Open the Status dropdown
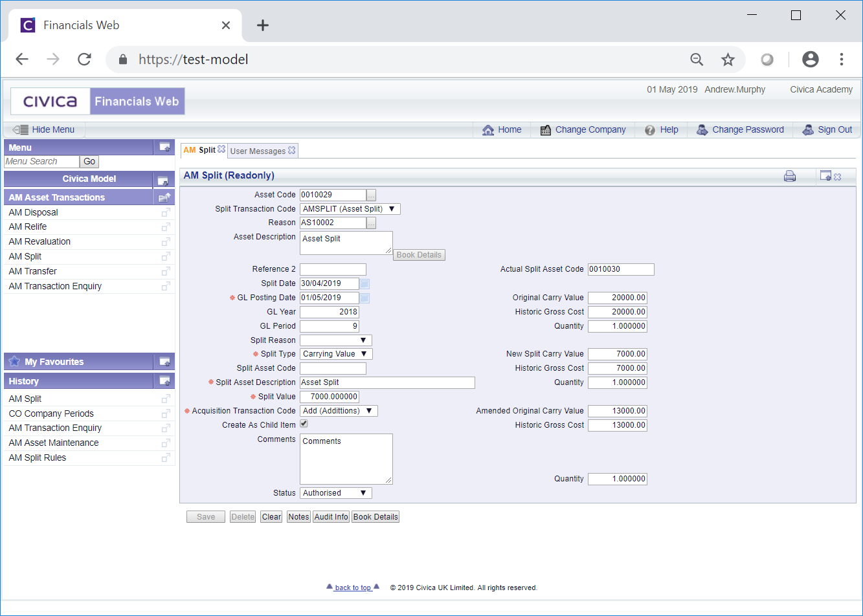This screenshot has width=863, height=616. click(x=336, y=493)
